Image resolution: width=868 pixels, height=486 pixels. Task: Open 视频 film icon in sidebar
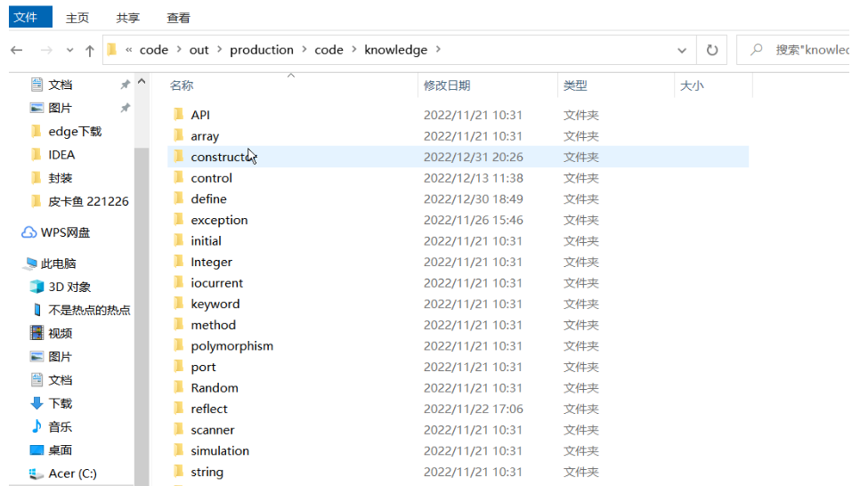point(37,333)
